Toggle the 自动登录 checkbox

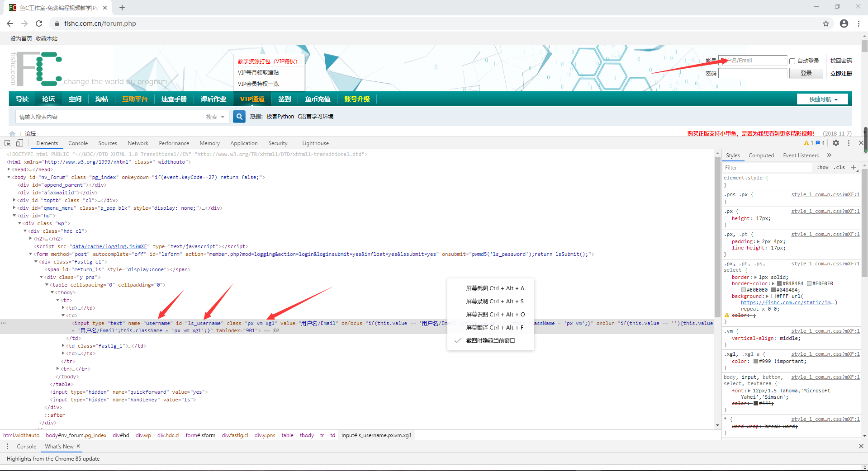click(792, 61)
